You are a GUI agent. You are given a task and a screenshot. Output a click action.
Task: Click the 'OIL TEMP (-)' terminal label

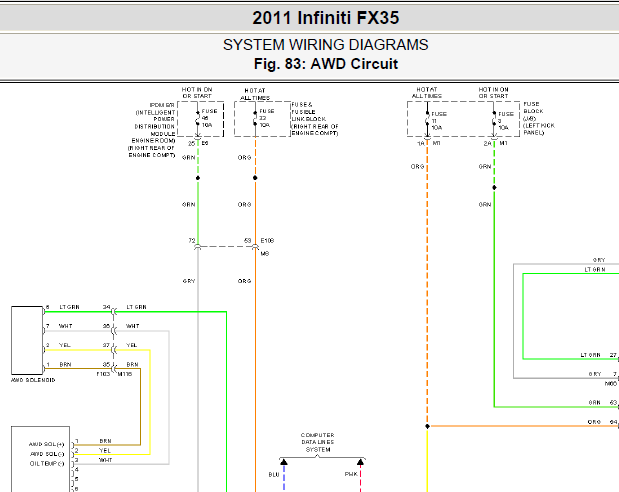[47, 464]
